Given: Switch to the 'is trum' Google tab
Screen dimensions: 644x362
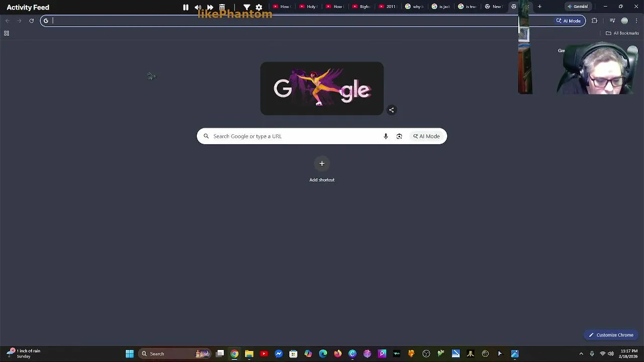Looking at the screenshot, I should point(467,7).
